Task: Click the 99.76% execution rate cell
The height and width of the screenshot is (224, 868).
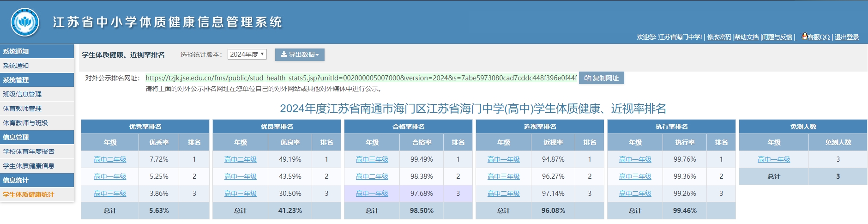Action: click(685, 159)
